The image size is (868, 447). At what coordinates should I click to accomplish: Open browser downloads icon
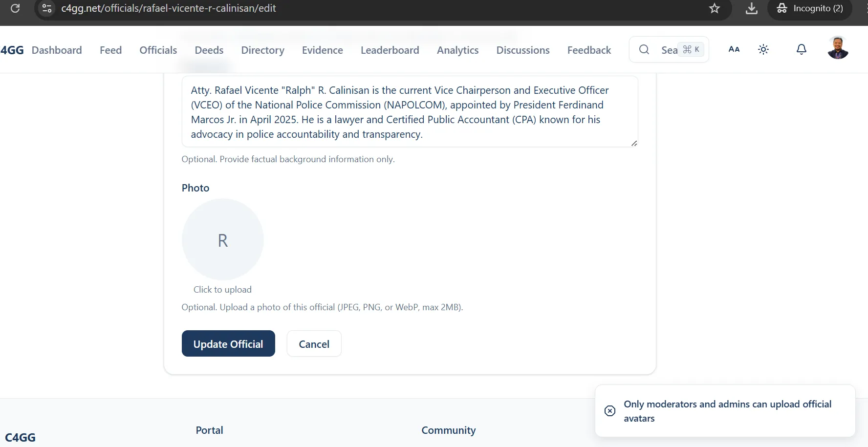752,8
